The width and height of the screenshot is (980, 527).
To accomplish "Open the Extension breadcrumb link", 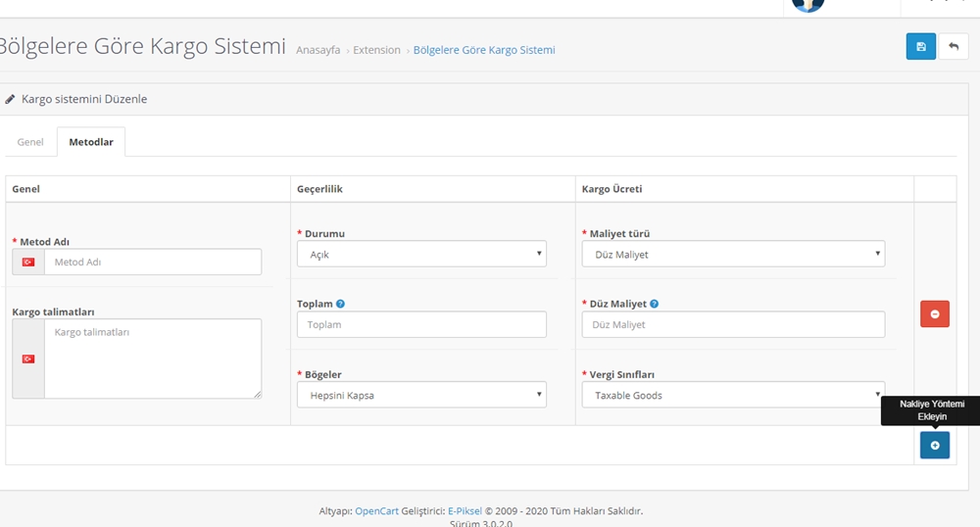I will tap(377, 50).
